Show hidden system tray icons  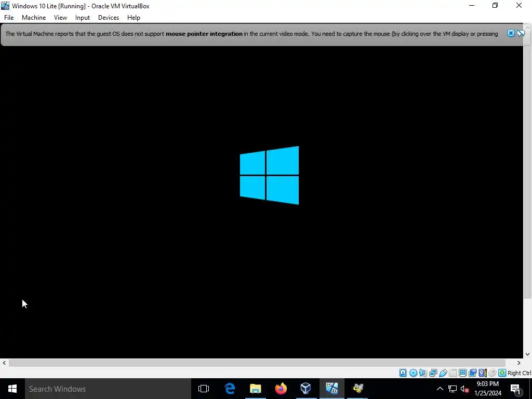(x=440, y=389)
